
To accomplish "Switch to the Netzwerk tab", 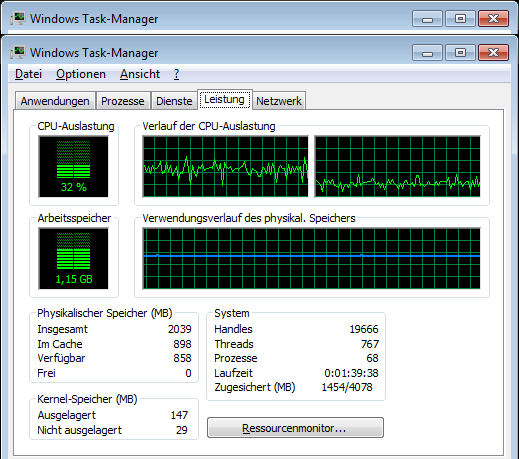I will coord(279,101).
